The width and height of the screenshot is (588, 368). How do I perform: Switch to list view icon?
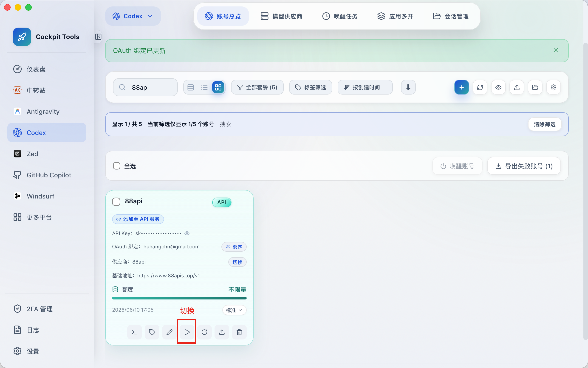pyautogui.click(x=204, y=87)
